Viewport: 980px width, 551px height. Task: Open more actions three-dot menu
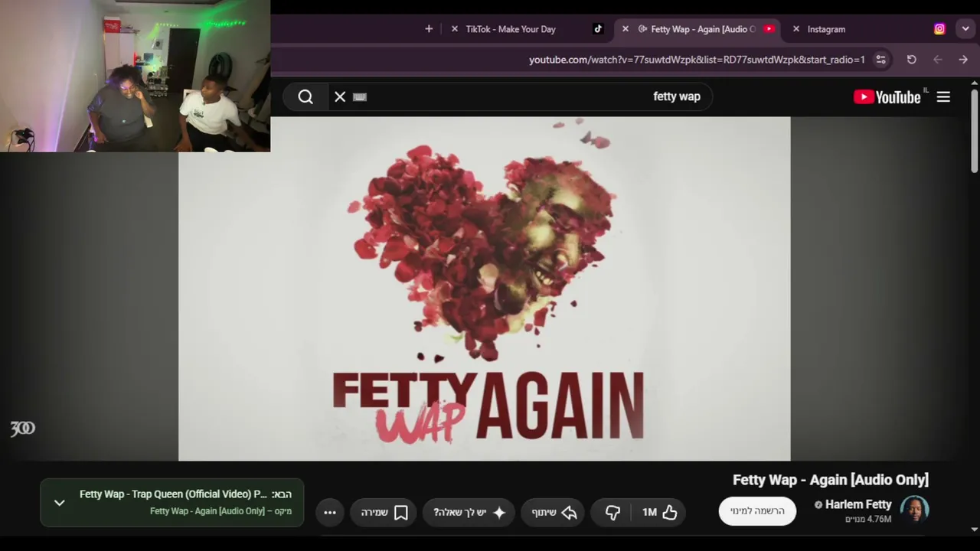(330, 512)
